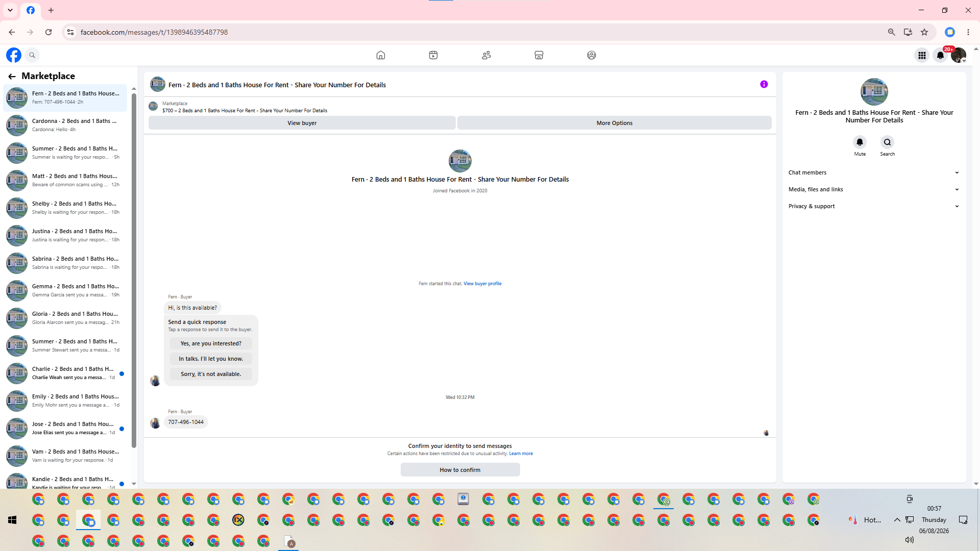Open the Matt conversation in the list

pos(65,181)
